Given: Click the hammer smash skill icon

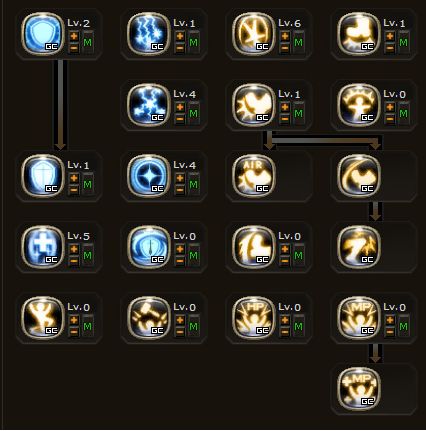Looking at the screenshot, I should pyautogui.click(x=149, y=317).
